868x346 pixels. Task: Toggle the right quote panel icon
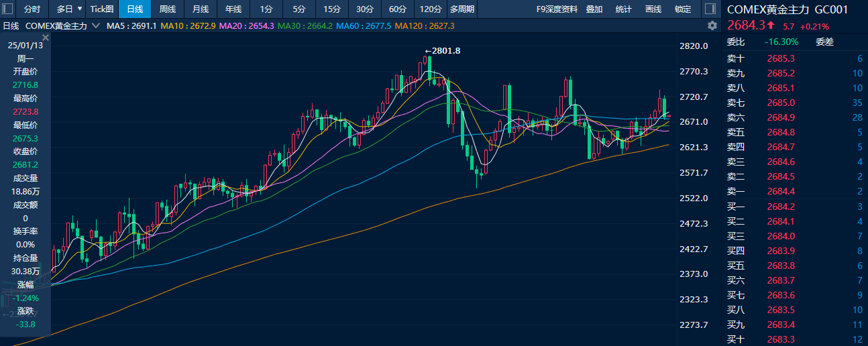(710, 9)
